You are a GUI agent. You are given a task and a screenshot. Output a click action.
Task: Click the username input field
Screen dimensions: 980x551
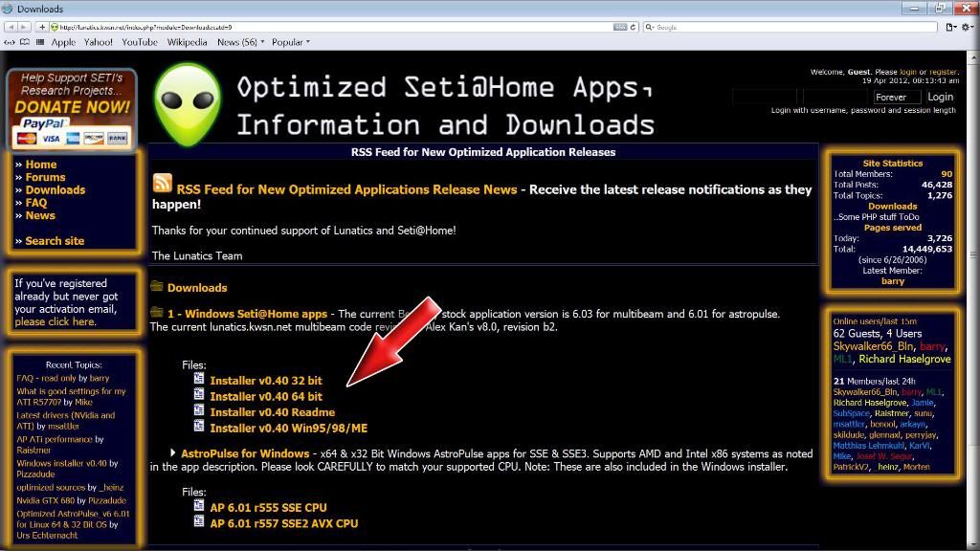(x=764, y=97)
